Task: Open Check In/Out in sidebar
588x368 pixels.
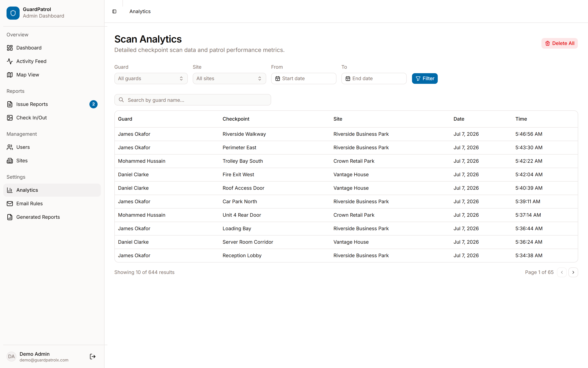Action: tap(52, 118)
